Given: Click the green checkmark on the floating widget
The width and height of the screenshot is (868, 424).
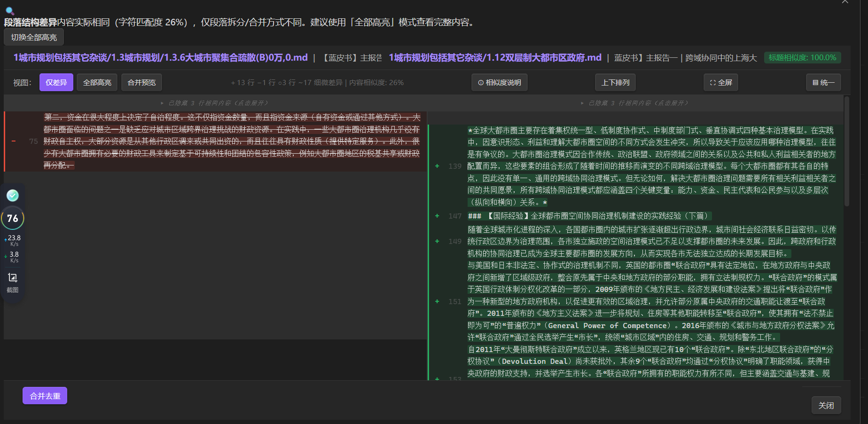Looking at the screenshot, I should 13,195.
